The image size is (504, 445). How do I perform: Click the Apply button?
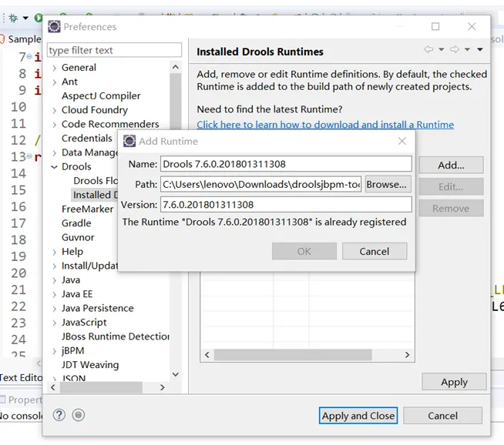pyautogui.click(x=454, y=382)
